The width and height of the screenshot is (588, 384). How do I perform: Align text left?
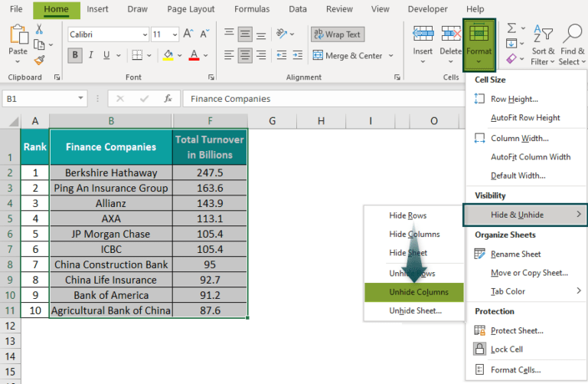(229, 55)
